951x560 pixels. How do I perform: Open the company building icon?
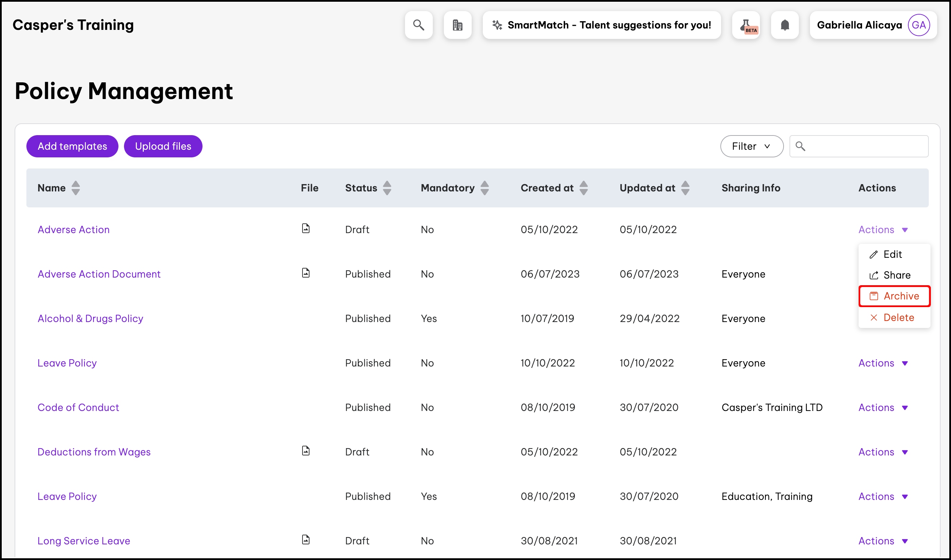457,25
